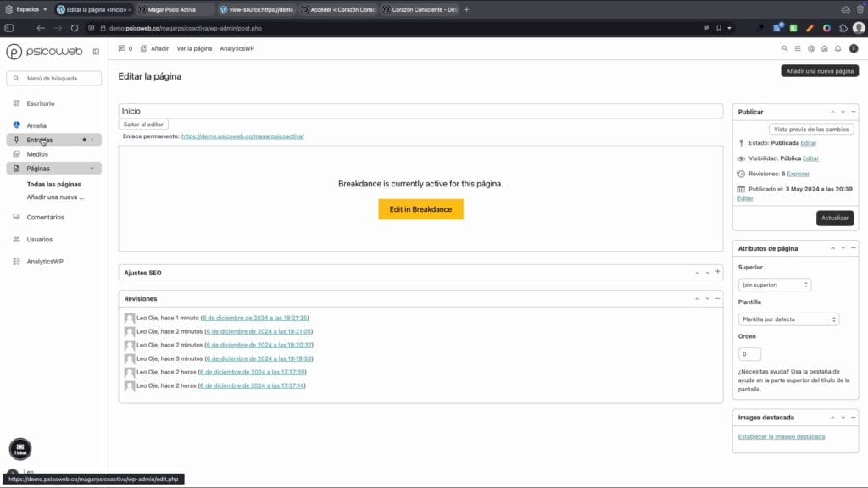Viewport: 868px width, 488px height.
Task: Open Comentarios via its speech bubble icon
Action: pos(16,217)
